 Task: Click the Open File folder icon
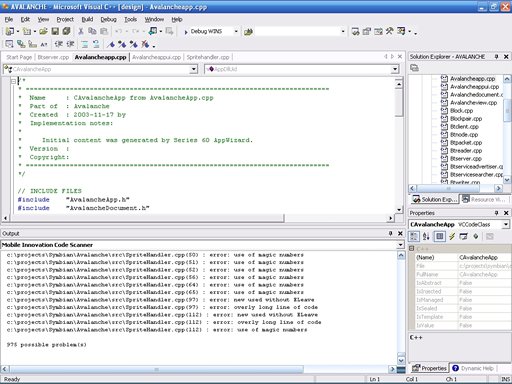click(43, 31)
